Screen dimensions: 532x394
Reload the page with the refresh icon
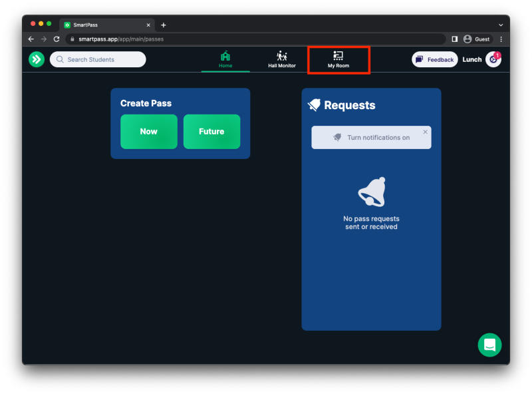(x=57, y=39)
